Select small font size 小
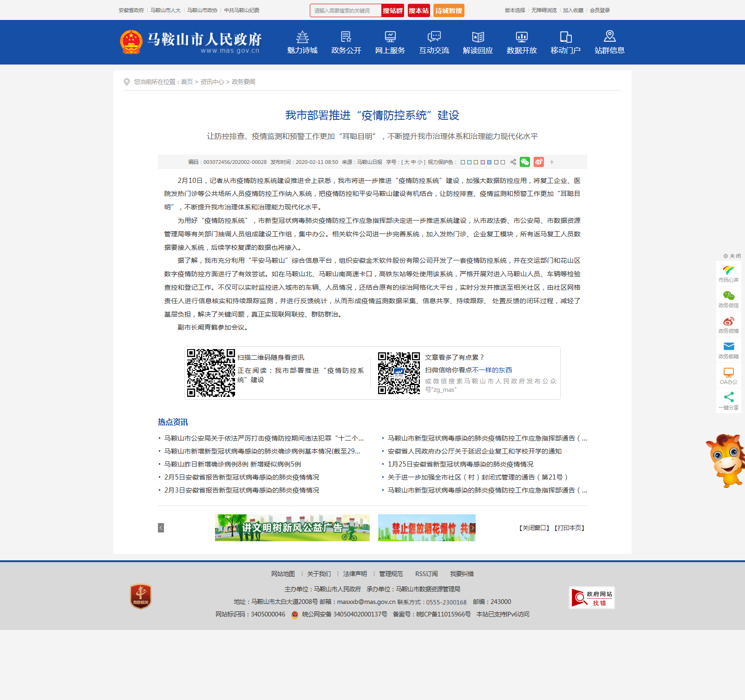The width and height of the screenshot is (745, 700). [x=420, y=162]
